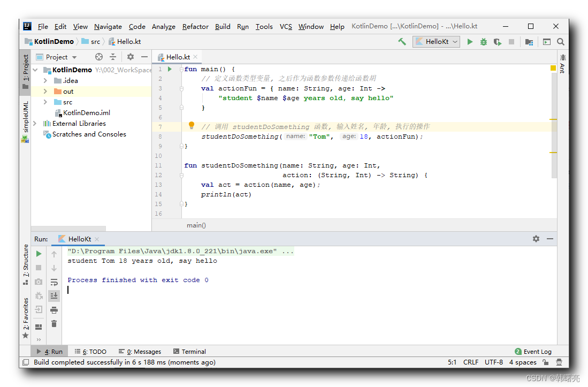
Task: Toggle scroll to end of console
Action: [x=54, y=296]
